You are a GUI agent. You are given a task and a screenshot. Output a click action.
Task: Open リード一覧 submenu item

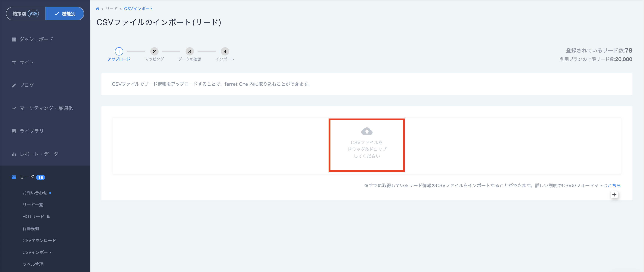pos(33,205)
